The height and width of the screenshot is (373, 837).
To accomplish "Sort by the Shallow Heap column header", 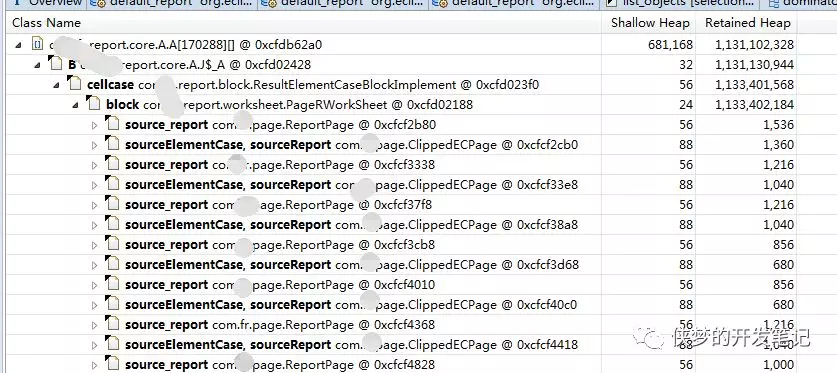I will (649, 23).
